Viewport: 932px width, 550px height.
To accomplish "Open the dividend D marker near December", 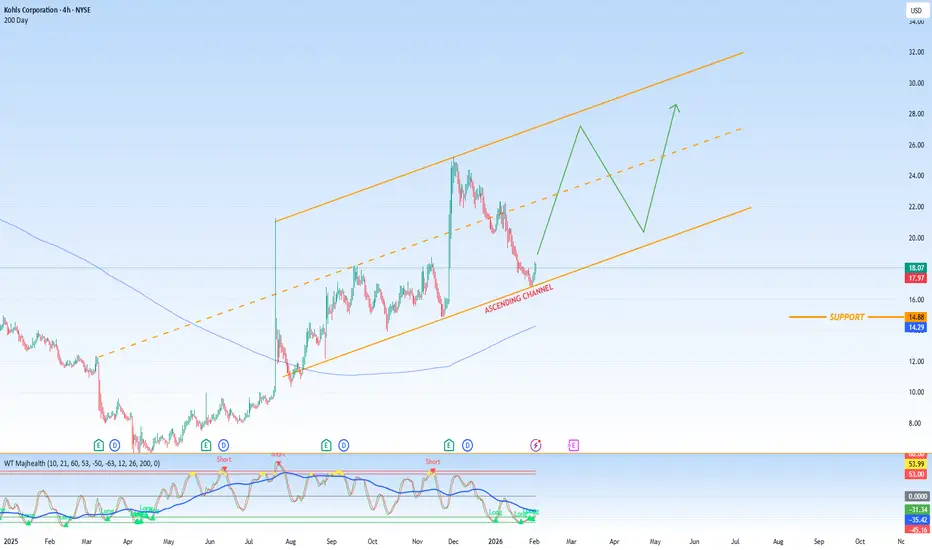I will (x=467, y=445).
